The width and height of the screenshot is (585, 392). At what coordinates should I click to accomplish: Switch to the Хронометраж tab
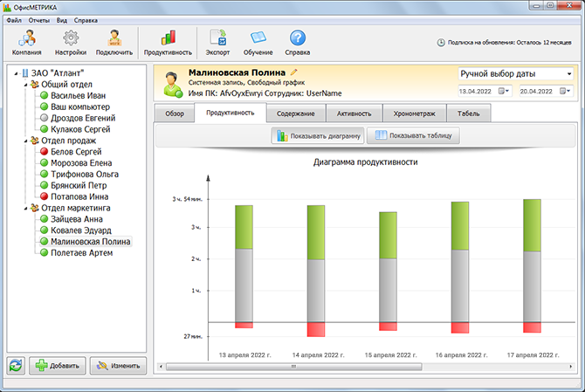click(x=413, y=113)
